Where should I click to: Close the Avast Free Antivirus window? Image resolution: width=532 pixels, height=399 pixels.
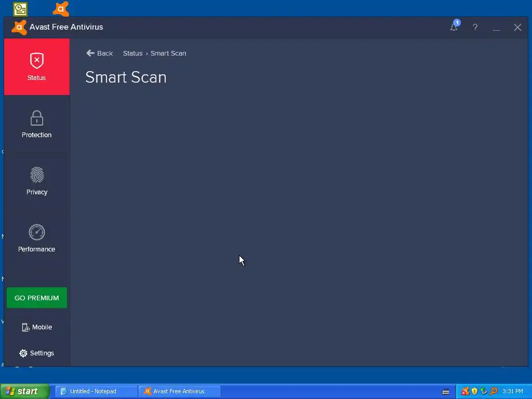point(517,27)
